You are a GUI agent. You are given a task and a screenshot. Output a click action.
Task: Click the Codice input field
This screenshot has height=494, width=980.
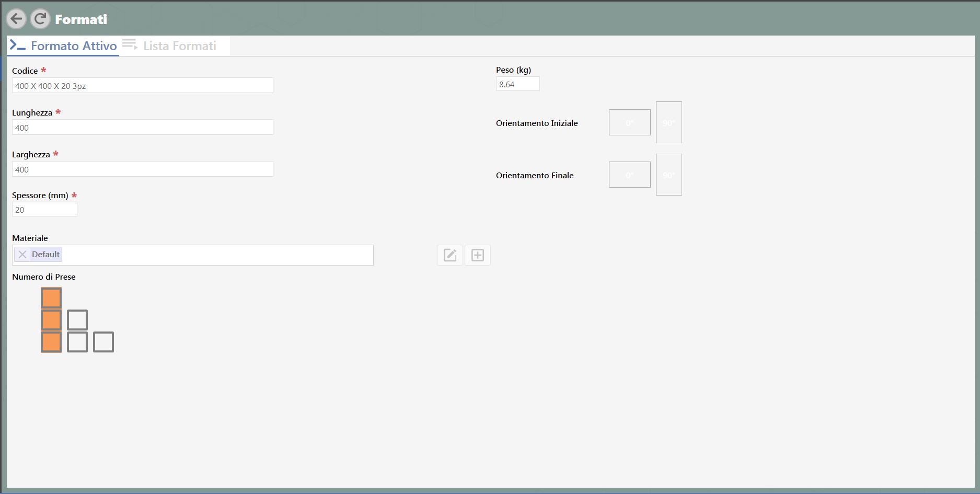[x=142, y=86]
